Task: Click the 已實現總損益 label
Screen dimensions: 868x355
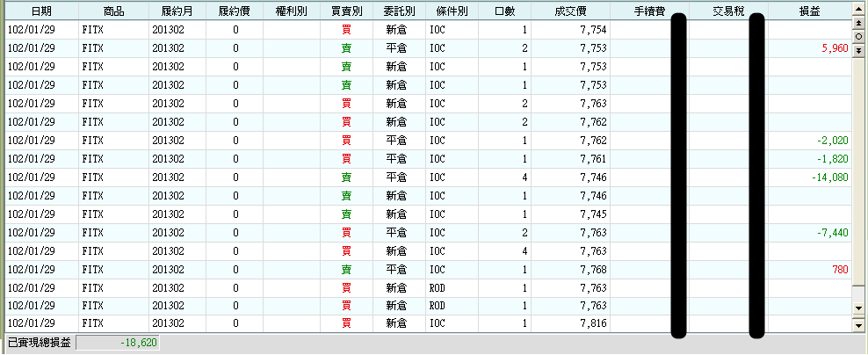Action: (40, 343)
